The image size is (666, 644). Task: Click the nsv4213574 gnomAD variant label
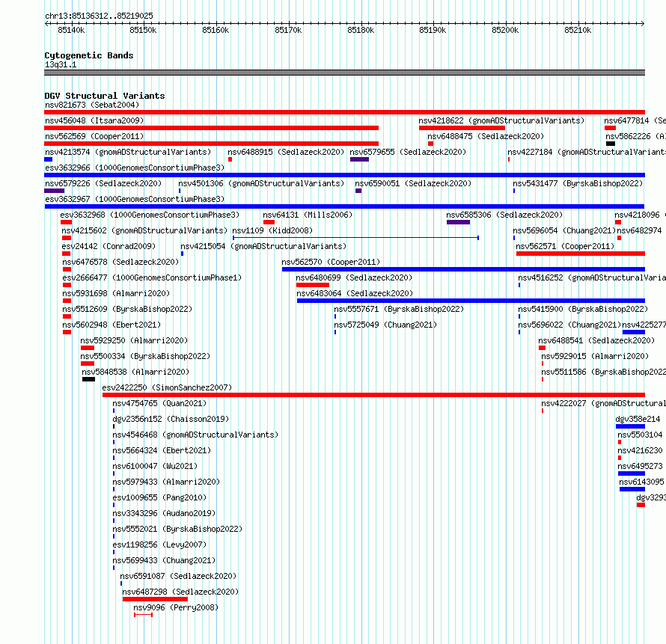(x=128, y=152)
